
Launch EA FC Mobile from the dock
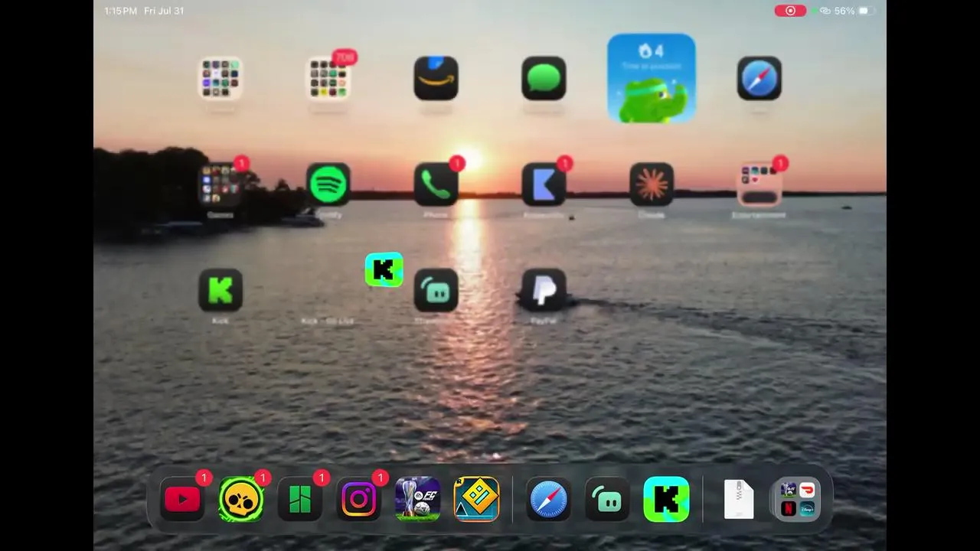(418, 500)
